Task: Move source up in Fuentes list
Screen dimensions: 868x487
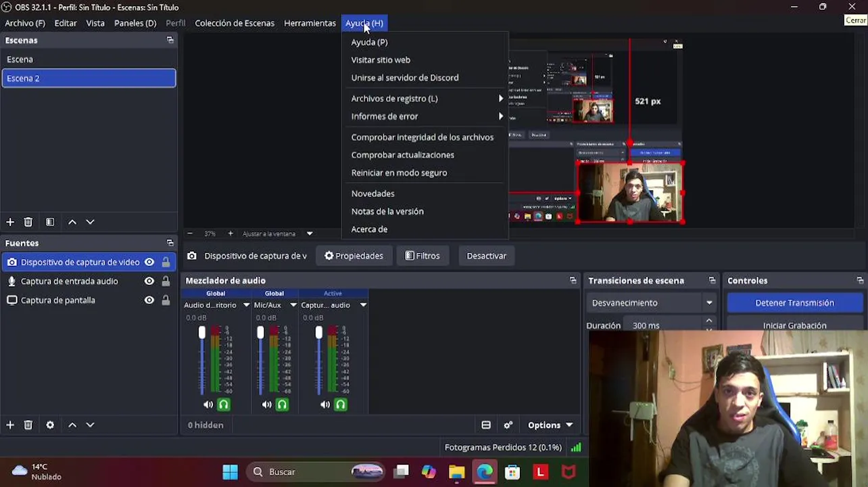Action: [72, 425]
